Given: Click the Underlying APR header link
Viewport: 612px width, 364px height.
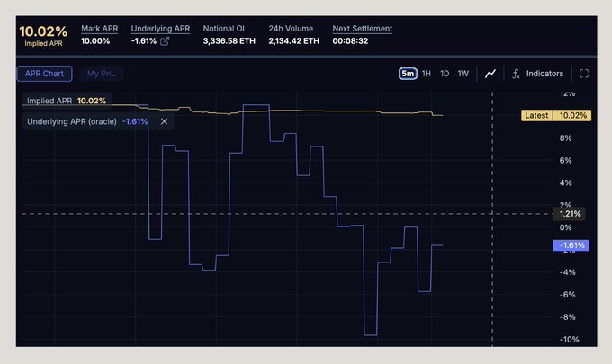Looking at the screenshot, I should pos(158,29).
